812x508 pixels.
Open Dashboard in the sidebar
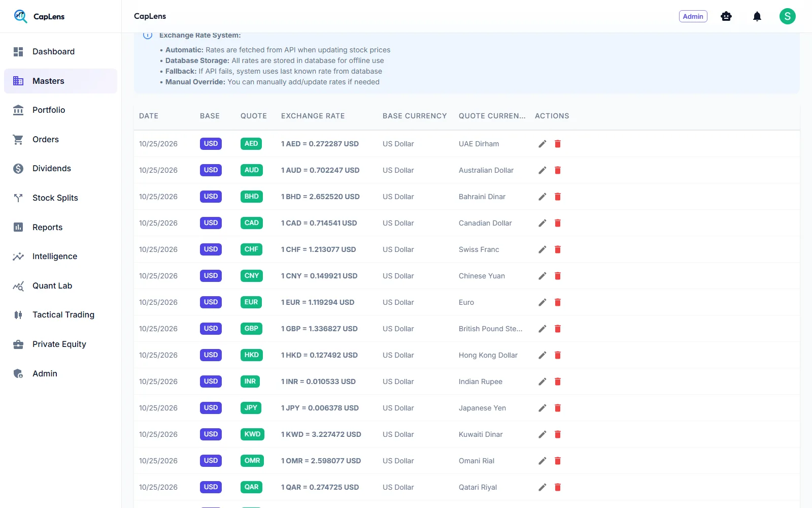(x=60, y=51)
